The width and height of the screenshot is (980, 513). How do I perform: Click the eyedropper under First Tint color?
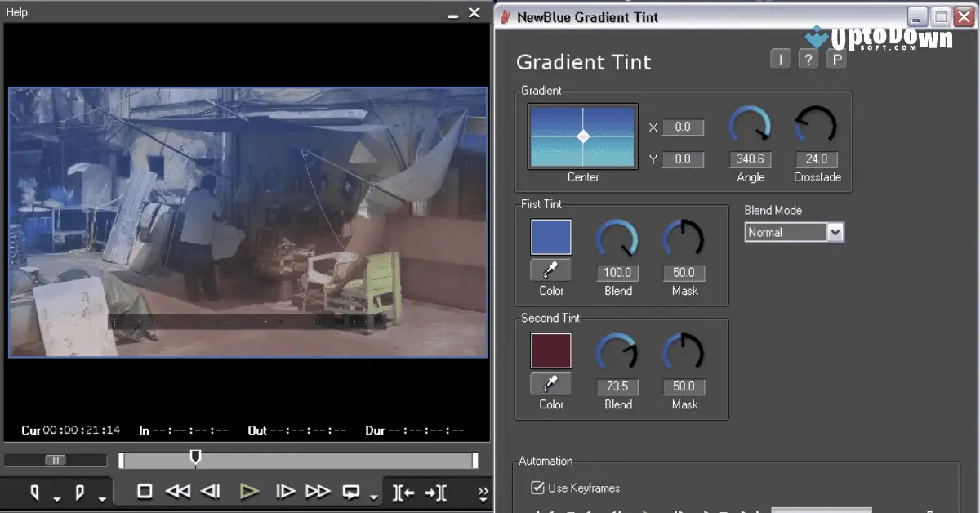pos(550,270)
